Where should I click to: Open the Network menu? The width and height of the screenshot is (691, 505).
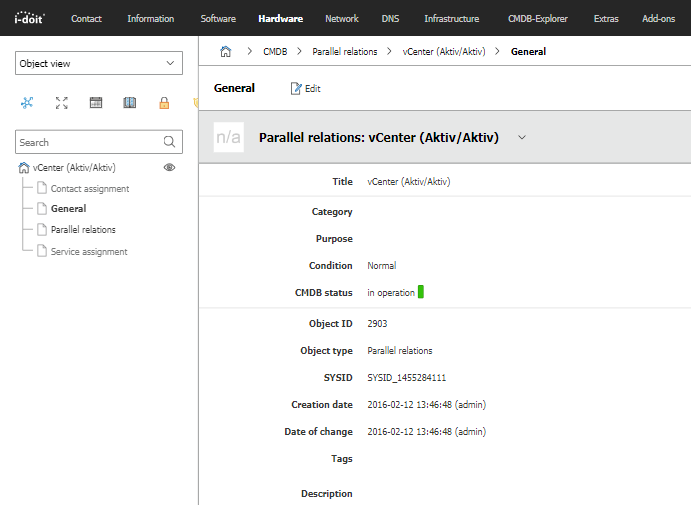(x=342, y=19)
